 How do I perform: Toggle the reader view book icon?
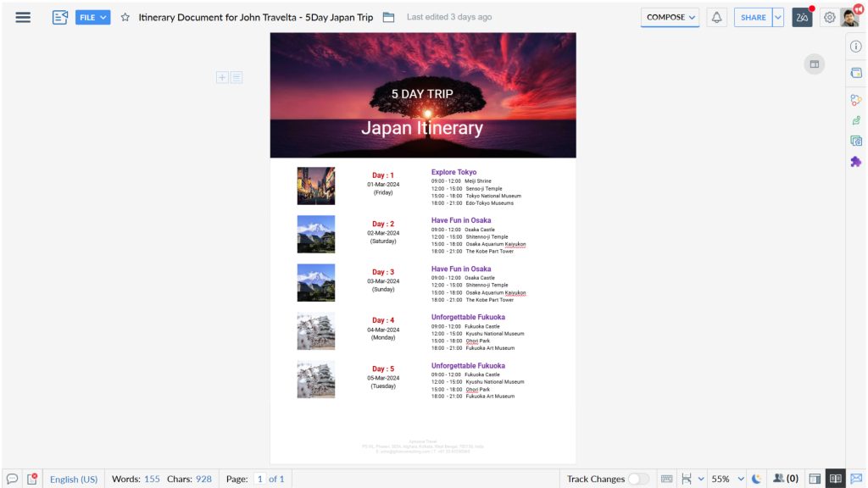(835, 479)
